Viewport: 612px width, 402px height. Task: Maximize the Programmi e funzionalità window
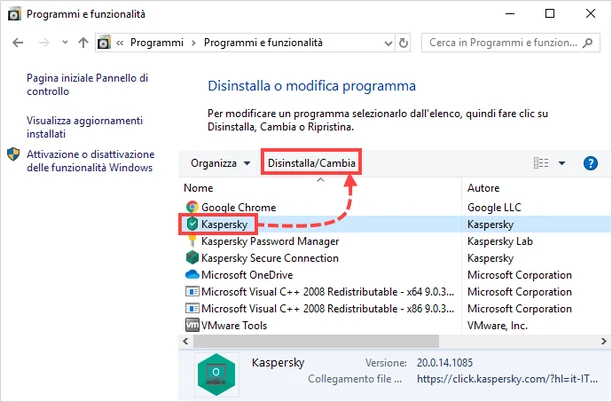(x=550, y=14)
